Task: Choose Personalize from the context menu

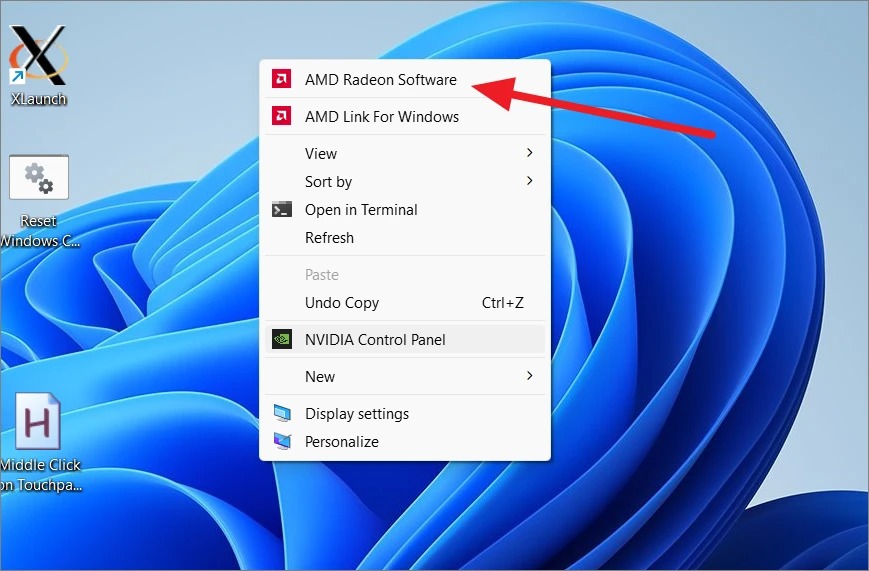Action: [405, 442]
